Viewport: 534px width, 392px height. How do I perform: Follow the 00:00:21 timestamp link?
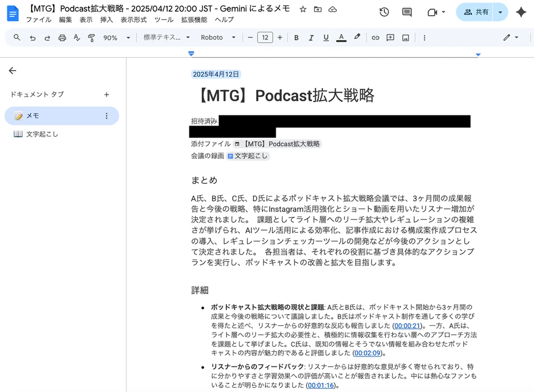click(407, 326)
